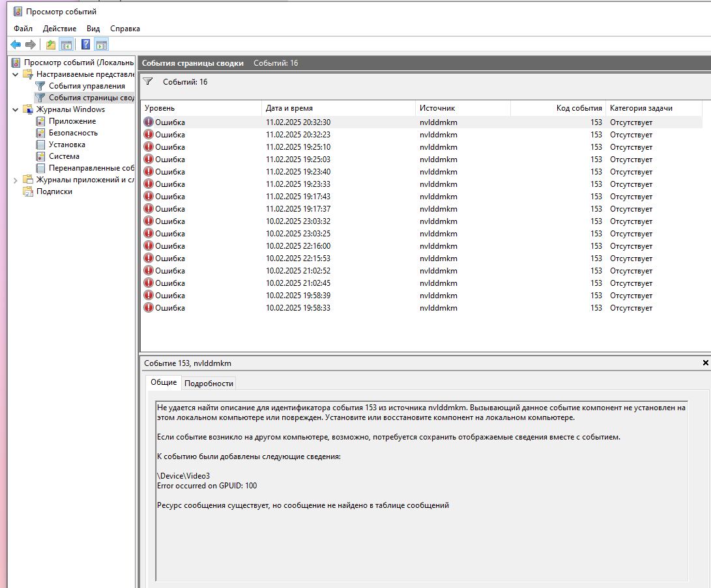711x588 pixels.
Task: Expand the Журналы приложений и служб node
Action: 16,180
